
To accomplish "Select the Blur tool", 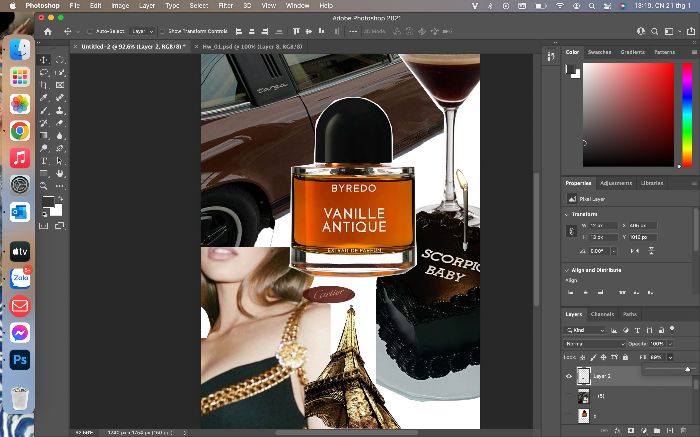I will pos(60,135).
